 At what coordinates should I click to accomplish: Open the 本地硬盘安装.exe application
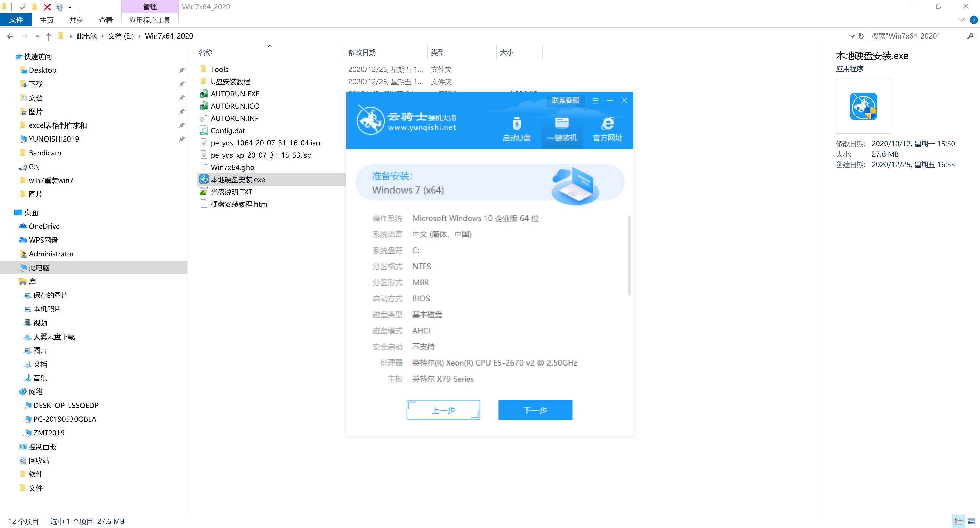tap(237, 179)
